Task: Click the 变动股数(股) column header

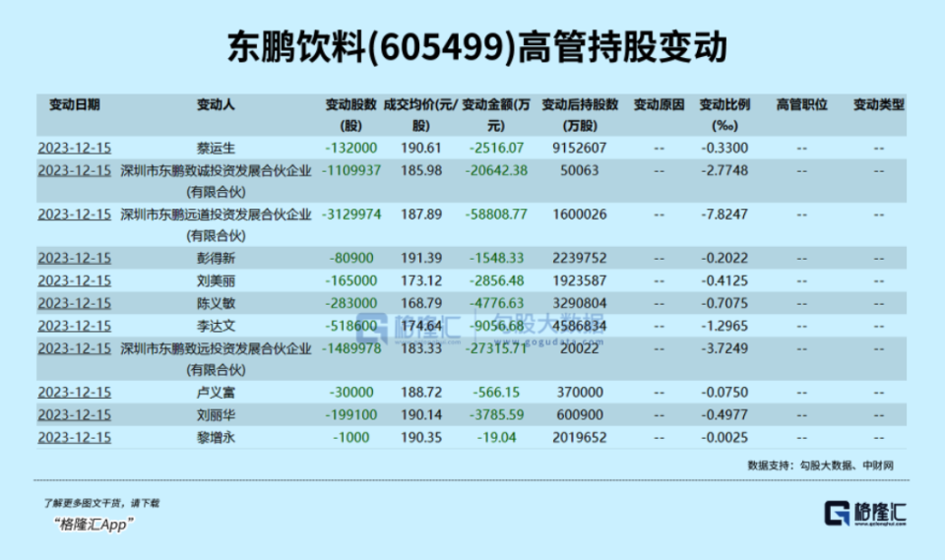Action: click(350, 115)
